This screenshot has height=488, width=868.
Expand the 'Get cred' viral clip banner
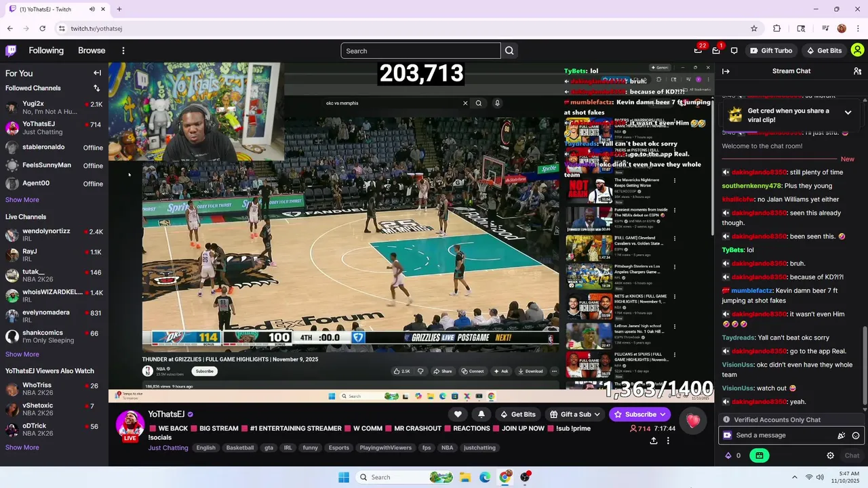click(848, 113)
